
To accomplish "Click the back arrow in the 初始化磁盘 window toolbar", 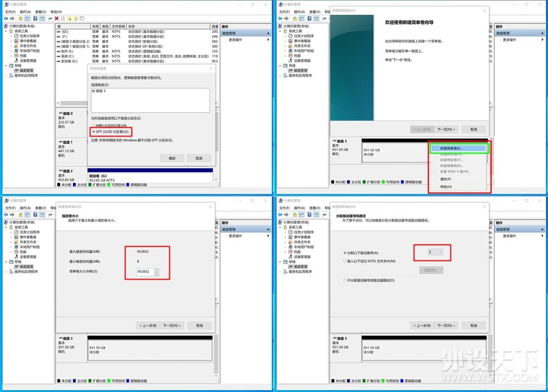I will pos(6,19).
